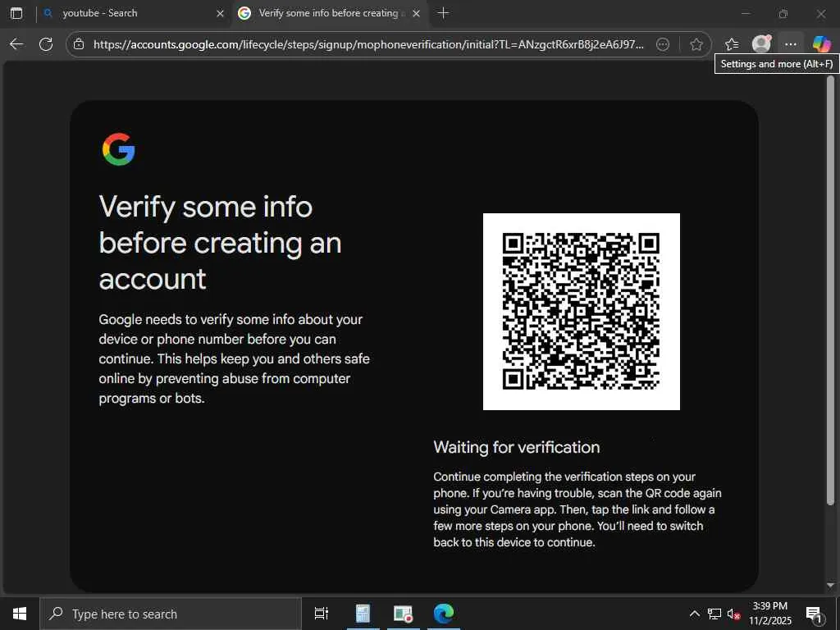The height and width of the screenshot is (630, 840).
Task: View site information lock icon
Action: tap(79, 44)
